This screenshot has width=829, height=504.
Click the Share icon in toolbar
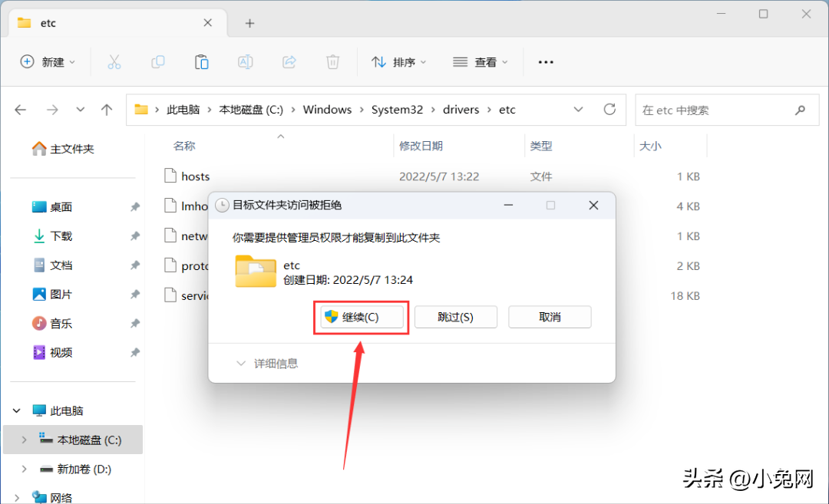point(289,62)
